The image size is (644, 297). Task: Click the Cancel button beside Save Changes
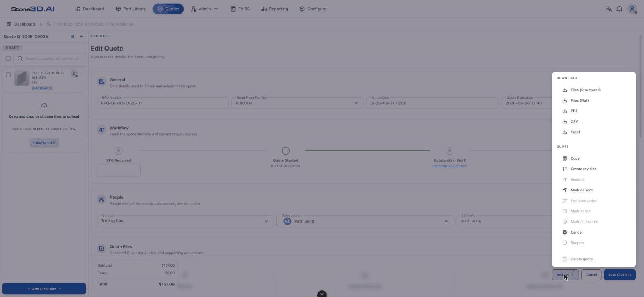591,275
